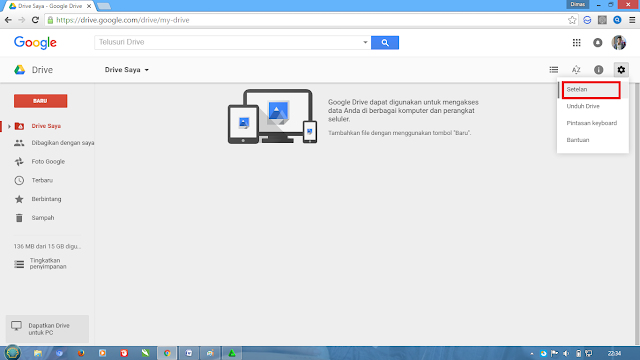Click the Drive logo icon
The image size is (640, 360).
click(20, 70)
